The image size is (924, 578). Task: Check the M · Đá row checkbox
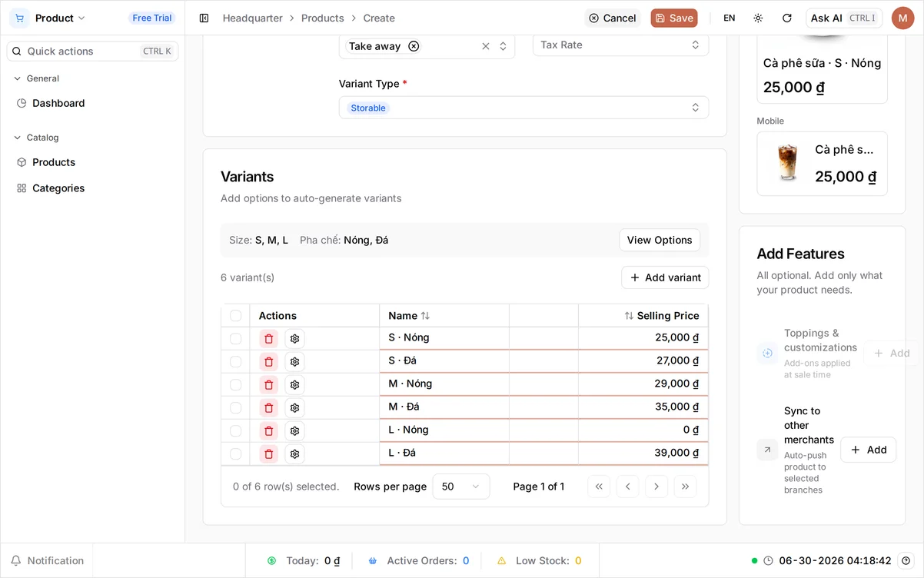235,408
